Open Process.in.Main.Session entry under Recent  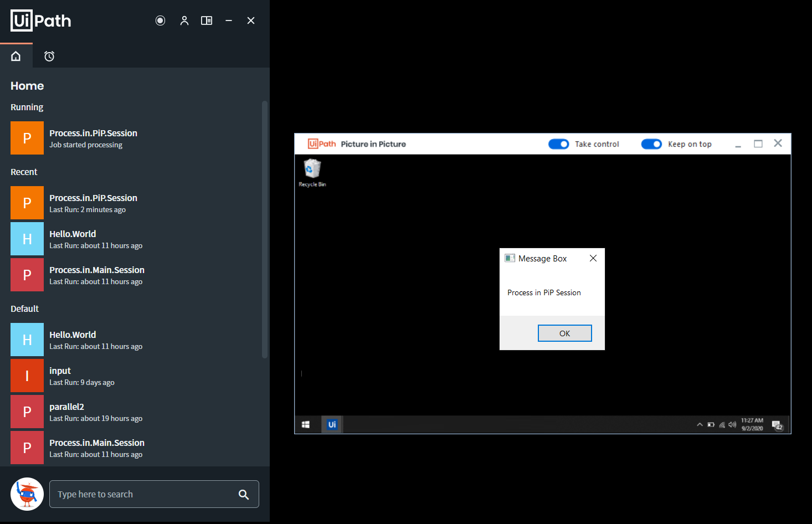(97, 275)
